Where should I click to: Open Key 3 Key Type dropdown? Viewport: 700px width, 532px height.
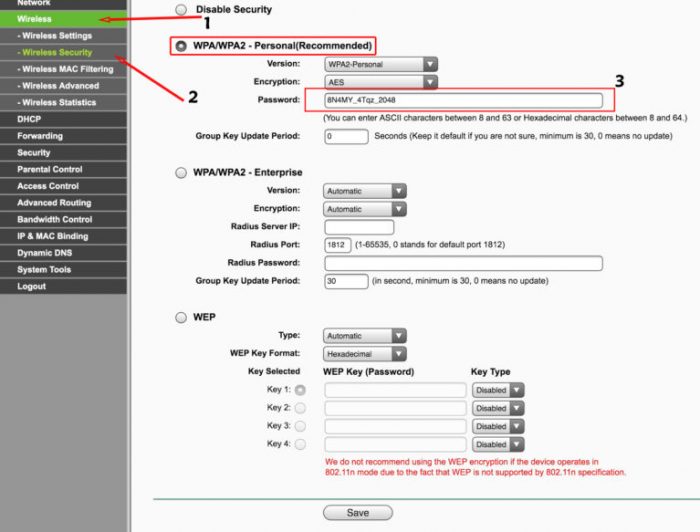click(498, 426)
